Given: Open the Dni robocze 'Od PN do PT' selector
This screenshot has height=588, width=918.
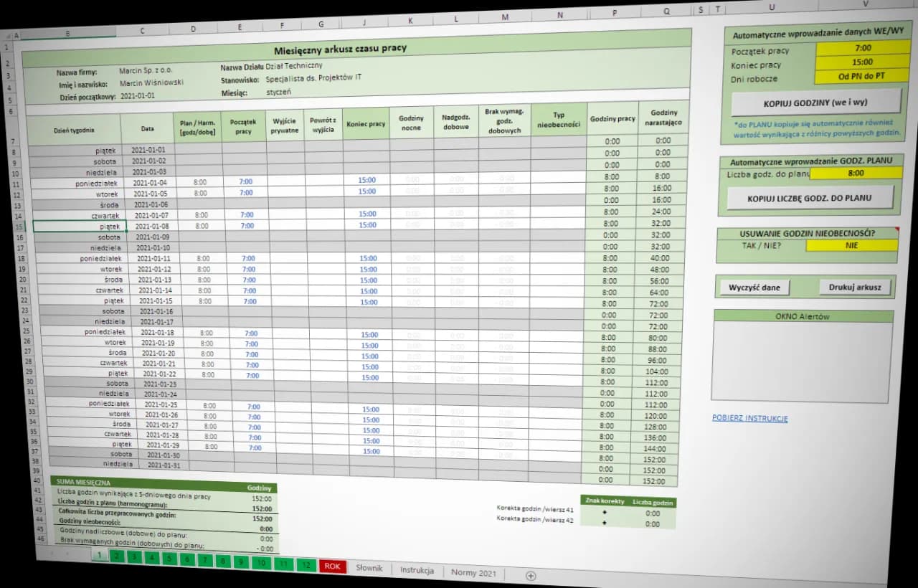Looking at the screenshot, I should pos(861,76).
